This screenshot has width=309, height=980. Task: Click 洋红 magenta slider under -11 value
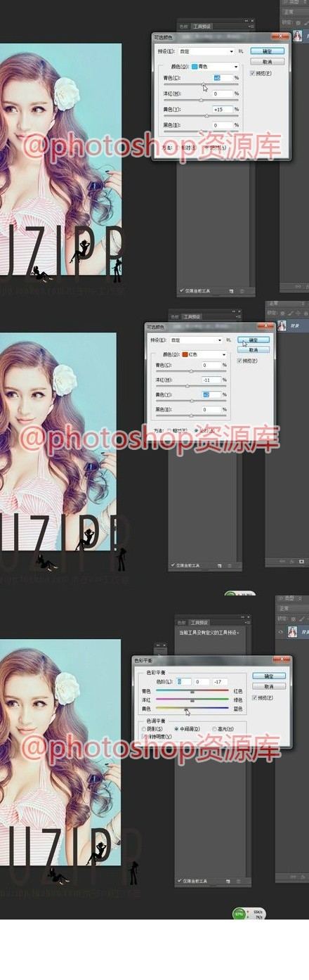coord(190,386)
